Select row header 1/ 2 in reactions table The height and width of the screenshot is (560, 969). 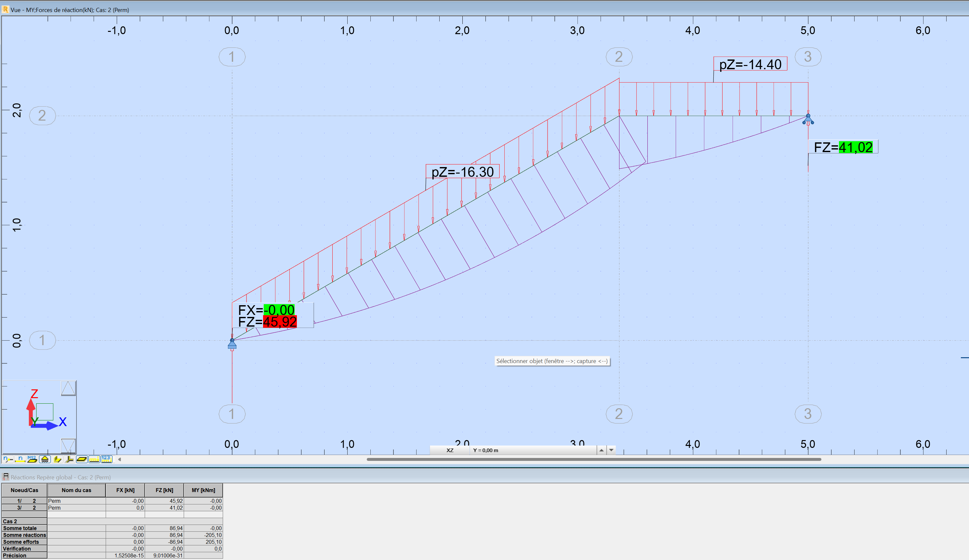24,501
